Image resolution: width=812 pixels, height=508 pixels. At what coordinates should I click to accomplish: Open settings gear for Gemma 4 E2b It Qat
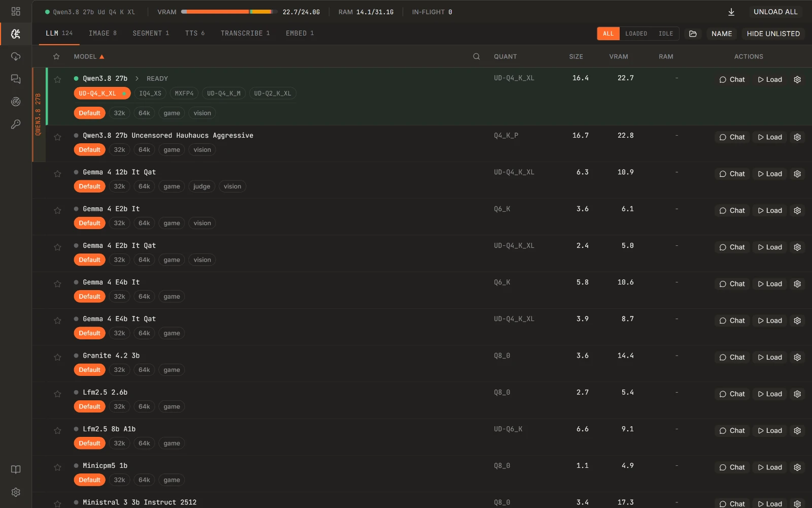[797, 247]
